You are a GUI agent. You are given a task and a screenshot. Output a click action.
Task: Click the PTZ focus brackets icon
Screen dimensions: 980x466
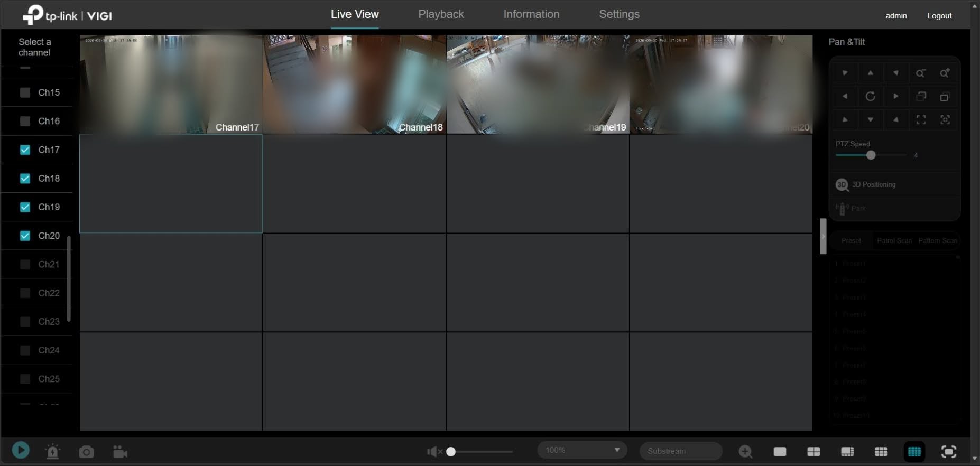[921, 120]
